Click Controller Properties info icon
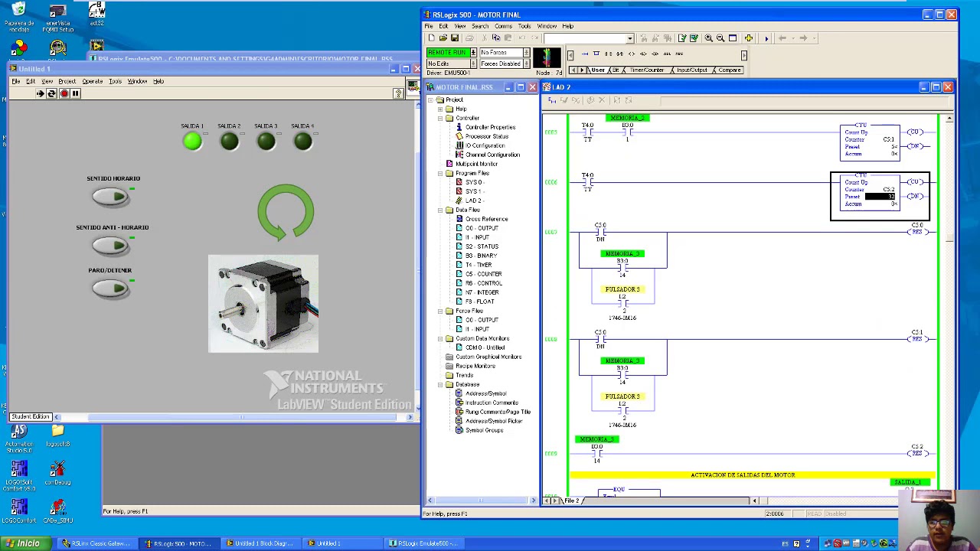Image resolution: width=980 pixels, height=551 pixels. (459, 127)
